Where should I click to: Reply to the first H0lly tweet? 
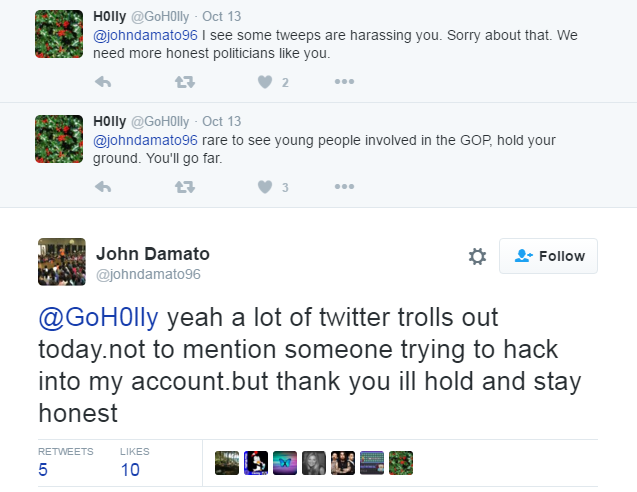tap(102, 82)
